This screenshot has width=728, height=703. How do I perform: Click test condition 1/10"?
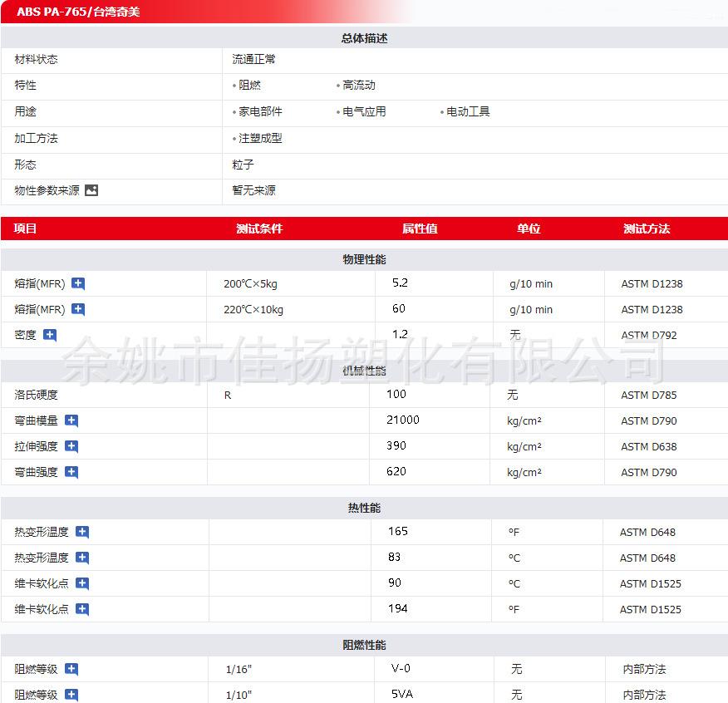coord(239,696)
